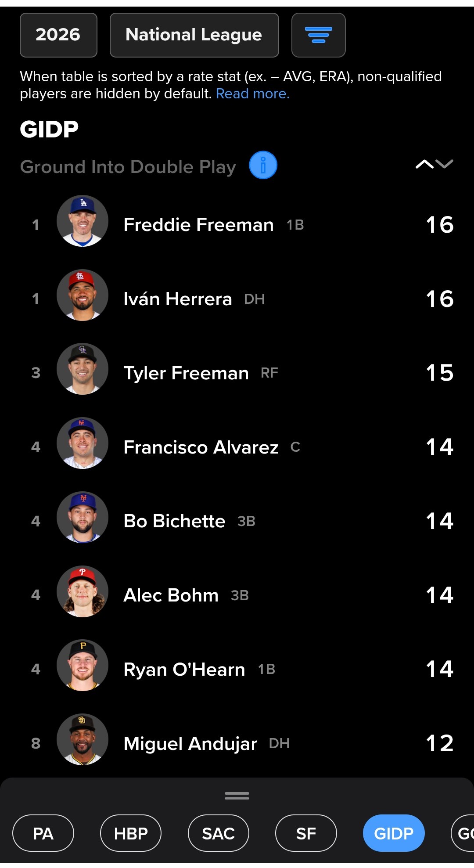Open the blue filter options icon

[318, 35]
